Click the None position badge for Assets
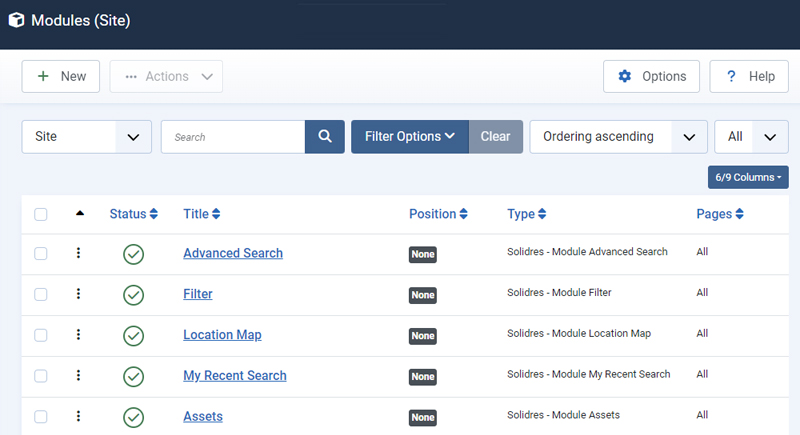 [x=422, y=417]
